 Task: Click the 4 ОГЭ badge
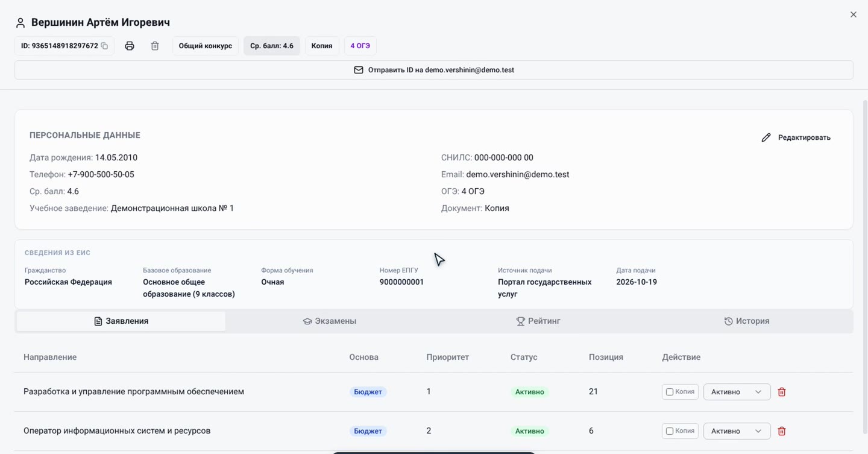[360, 46]
